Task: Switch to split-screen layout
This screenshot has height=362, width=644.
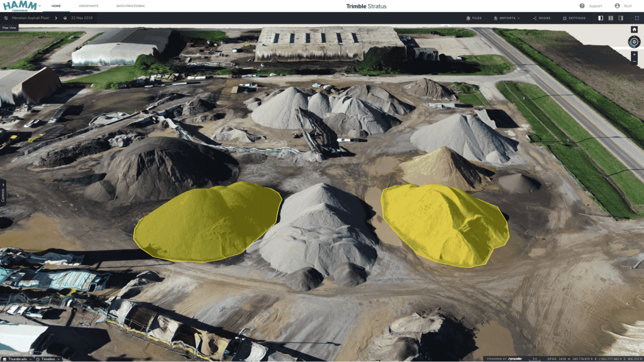Action: [x=611, y=18]
